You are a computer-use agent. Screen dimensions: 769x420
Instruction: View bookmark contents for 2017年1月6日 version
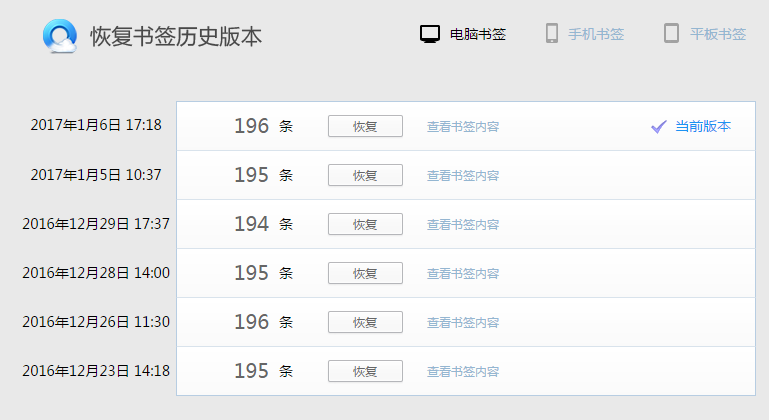pyautogui.click(x=463, y=127)
